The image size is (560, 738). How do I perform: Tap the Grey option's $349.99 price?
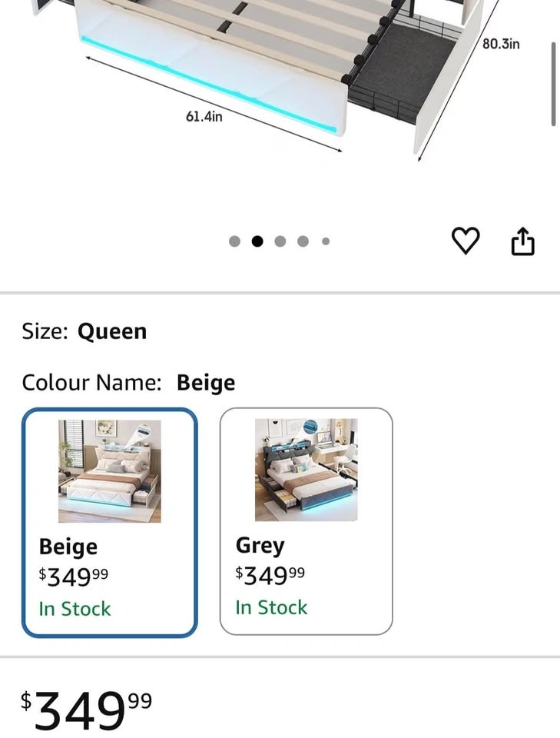pyautogui.click(x=270, y=575)
